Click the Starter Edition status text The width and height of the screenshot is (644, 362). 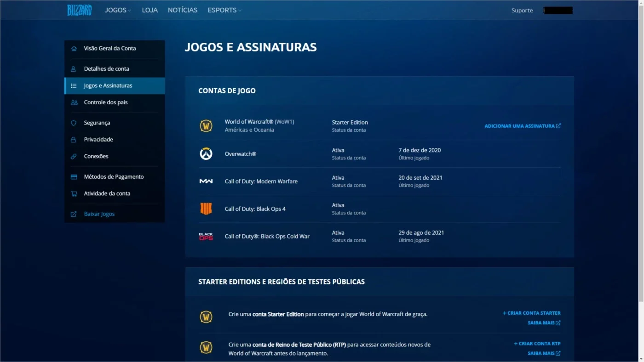click(350, 122)
